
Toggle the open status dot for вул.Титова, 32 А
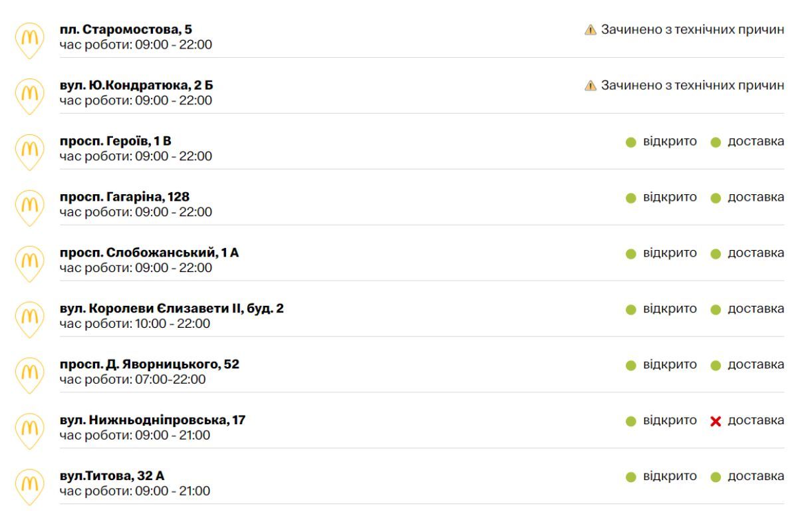point(631,476)
